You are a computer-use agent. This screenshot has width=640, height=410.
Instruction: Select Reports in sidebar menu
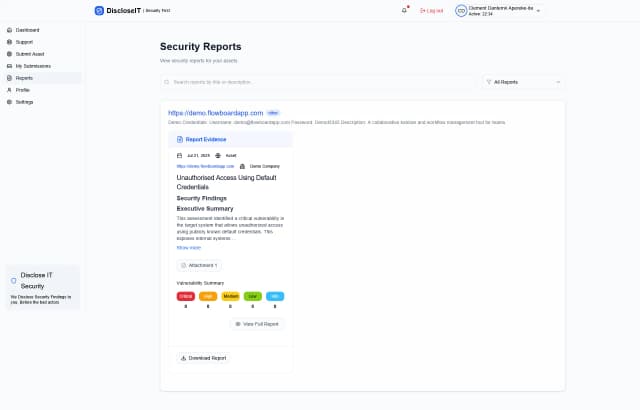coord(24,78)
